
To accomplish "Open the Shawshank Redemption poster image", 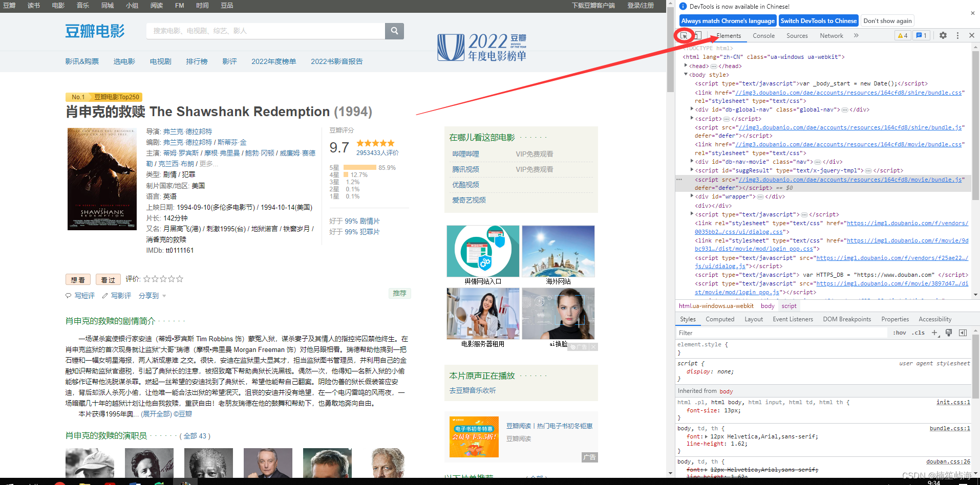I will (102, 179).
